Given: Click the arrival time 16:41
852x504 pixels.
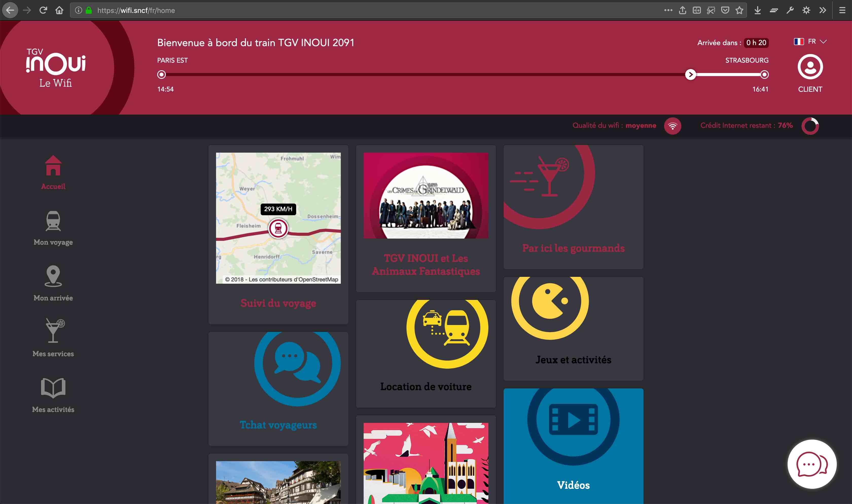Looking at the screenshot, I should pos(760,89).
